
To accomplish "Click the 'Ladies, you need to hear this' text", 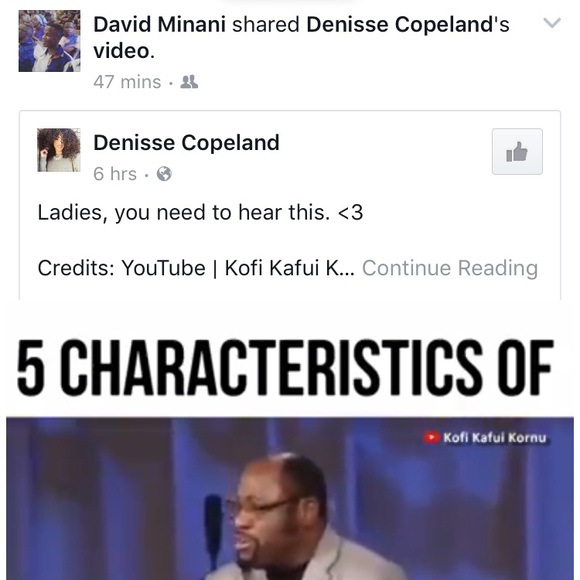I will [200, 213].
